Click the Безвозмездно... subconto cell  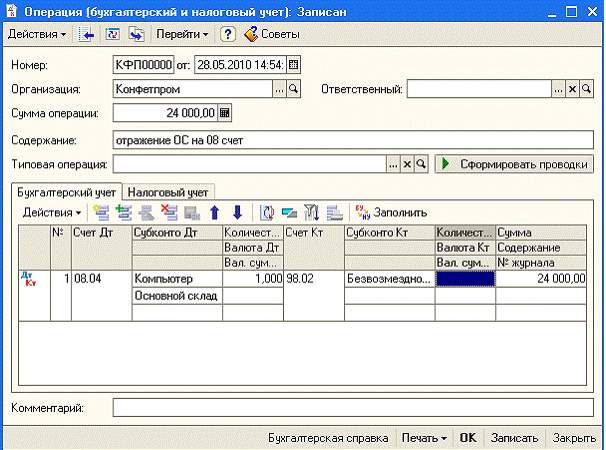tap(390, 279)
